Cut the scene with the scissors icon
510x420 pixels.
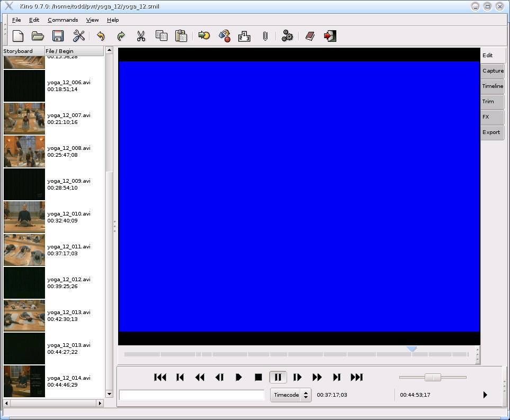click(x=141, y=36)
